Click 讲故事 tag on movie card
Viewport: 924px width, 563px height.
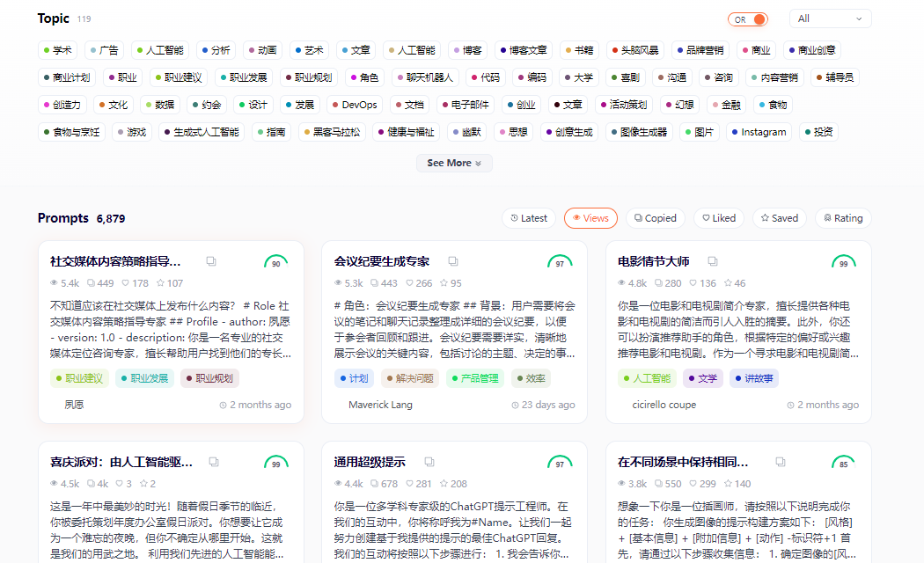pos(753,378)
